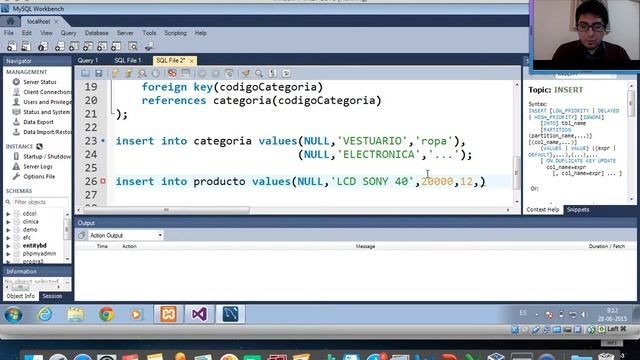Create new stored procedure icon
Viewport: 640px width, 360px height.
point(102,47)
